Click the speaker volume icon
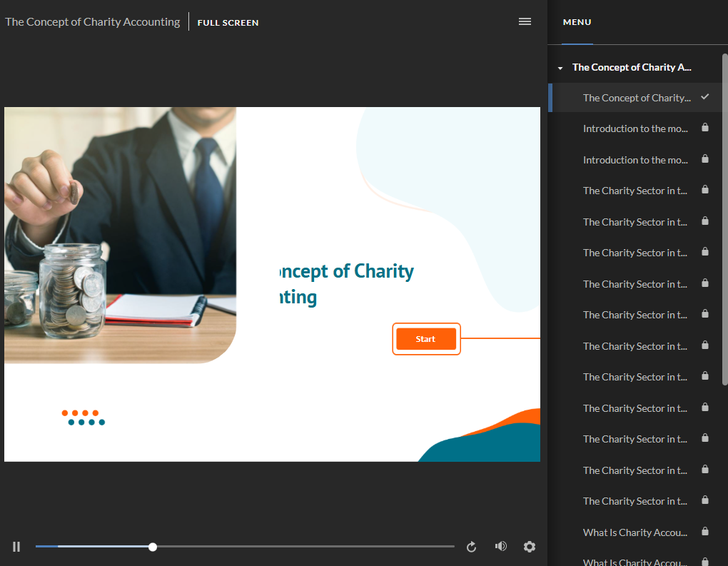 501,547
